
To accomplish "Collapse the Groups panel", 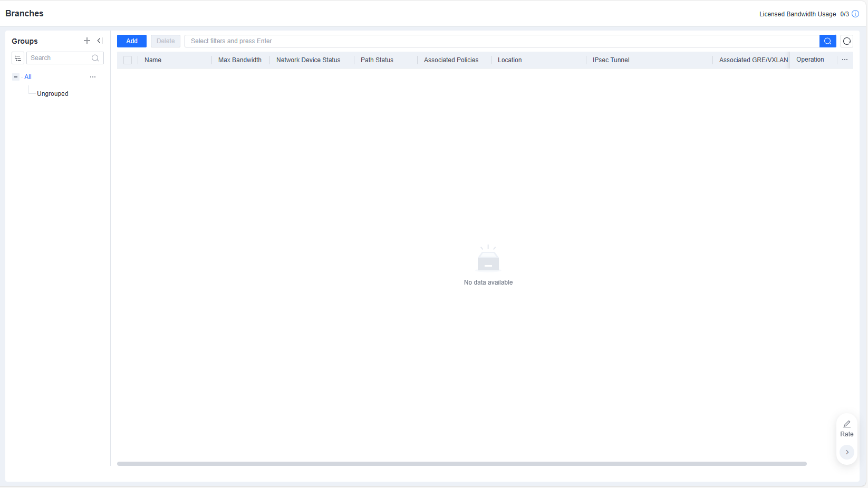I will 100,41.
